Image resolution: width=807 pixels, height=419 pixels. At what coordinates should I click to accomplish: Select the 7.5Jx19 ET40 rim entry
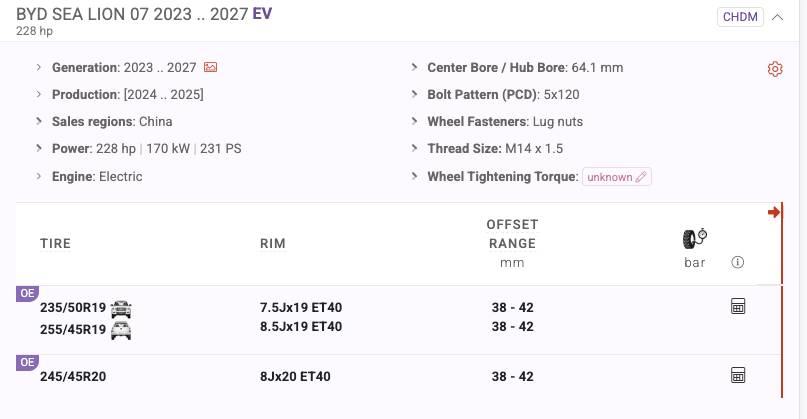coord(300,308)
